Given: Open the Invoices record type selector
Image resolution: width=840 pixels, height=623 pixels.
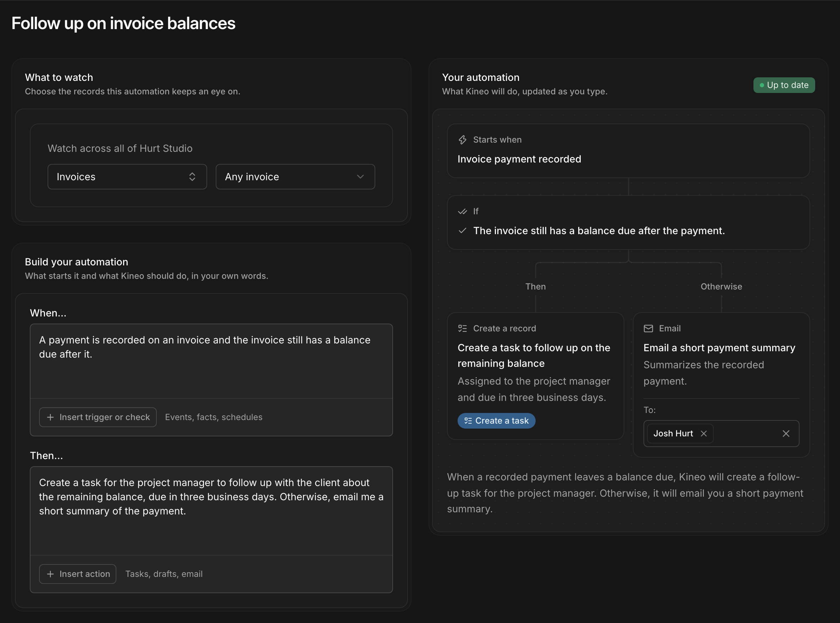Looking at the screenshot, I should 127,176.
